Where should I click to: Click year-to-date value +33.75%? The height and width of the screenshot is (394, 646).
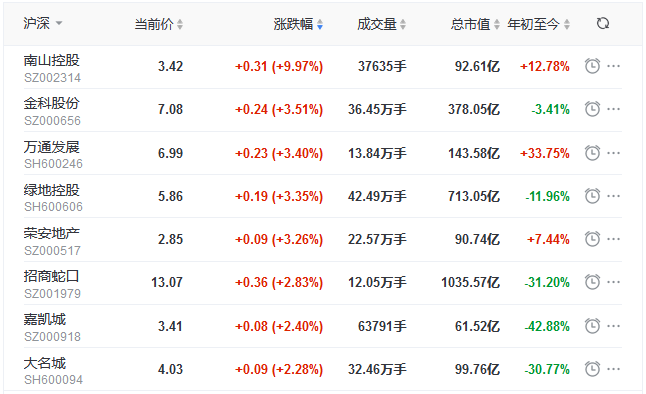point(545,153)
